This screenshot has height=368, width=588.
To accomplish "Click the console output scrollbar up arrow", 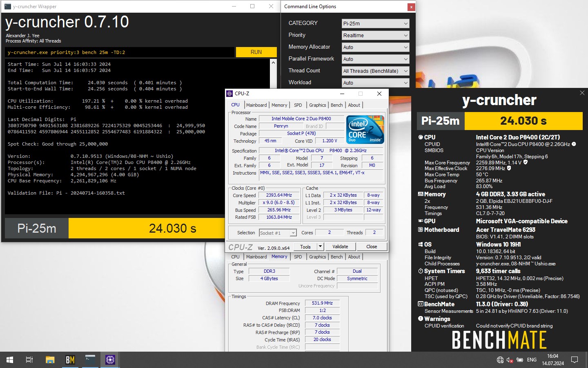I will (x=273, y=63).
